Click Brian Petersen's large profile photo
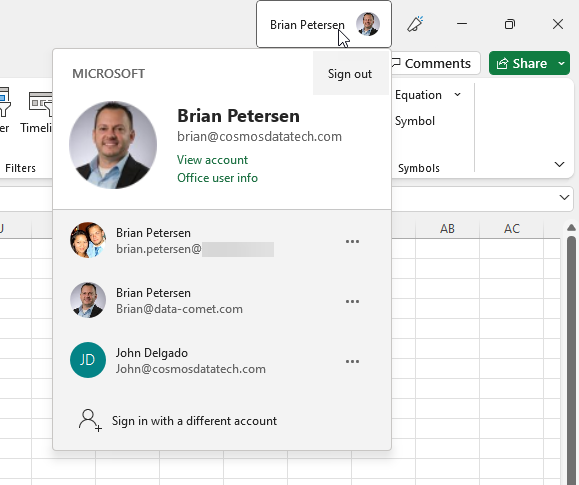The width and height of the screenshot is (579, 485). (113, 145)
